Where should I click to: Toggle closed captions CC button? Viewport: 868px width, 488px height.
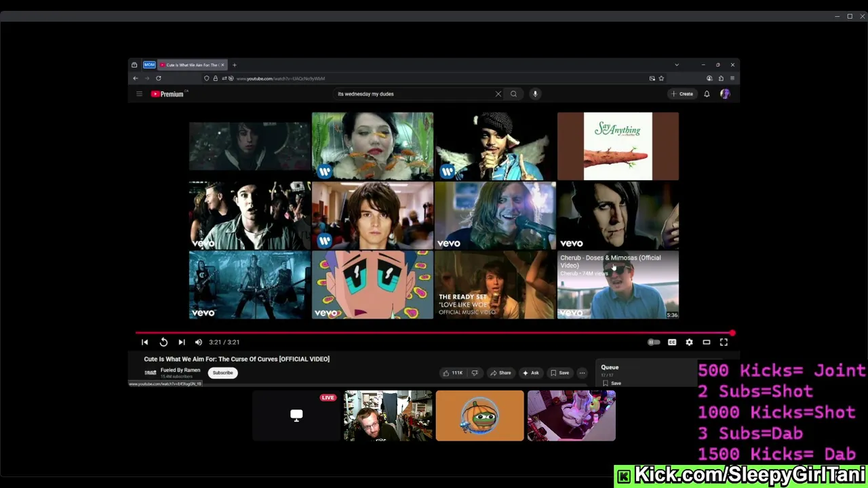tap(672, 342)
